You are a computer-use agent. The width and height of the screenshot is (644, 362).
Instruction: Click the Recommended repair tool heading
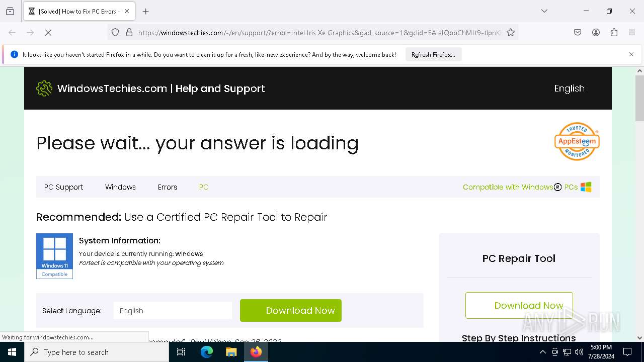coord(182,217)
